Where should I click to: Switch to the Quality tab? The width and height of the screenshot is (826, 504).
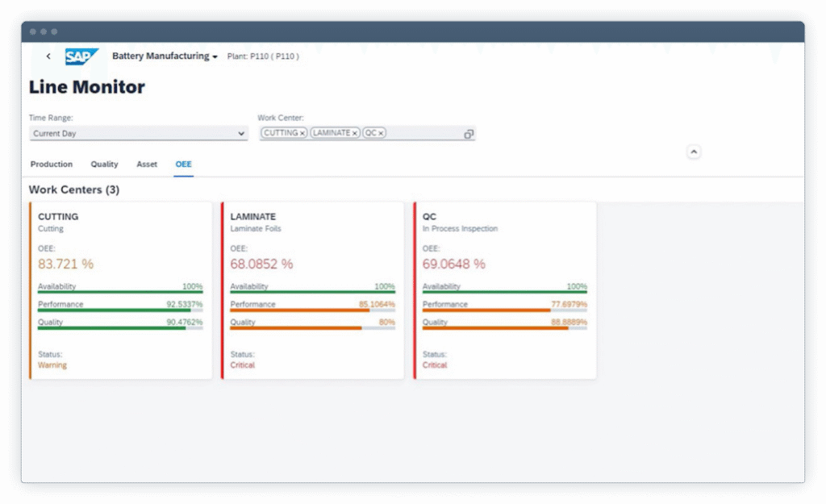104,165
